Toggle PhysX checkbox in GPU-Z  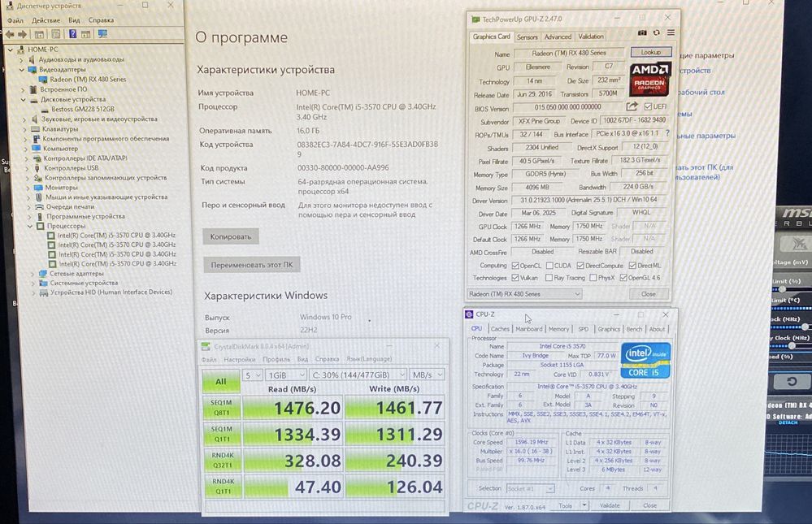click(x=593, y=278)
